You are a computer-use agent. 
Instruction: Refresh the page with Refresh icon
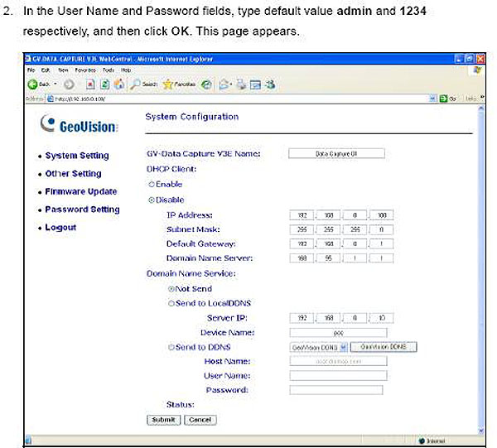tap(104, 84)
